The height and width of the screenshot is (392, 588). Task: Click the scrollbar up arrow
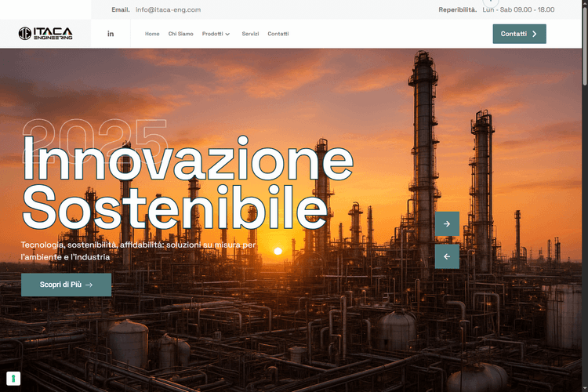[x=584, y=4]
